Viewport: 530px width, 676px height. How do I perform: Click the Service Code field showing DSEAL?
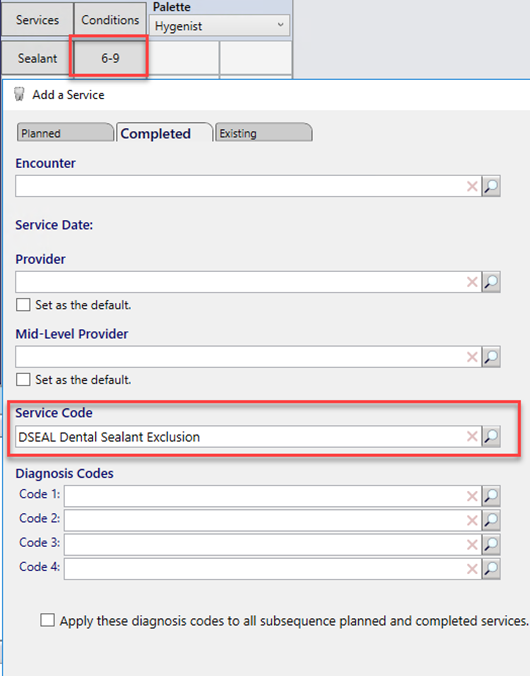[x=248, y=436]
